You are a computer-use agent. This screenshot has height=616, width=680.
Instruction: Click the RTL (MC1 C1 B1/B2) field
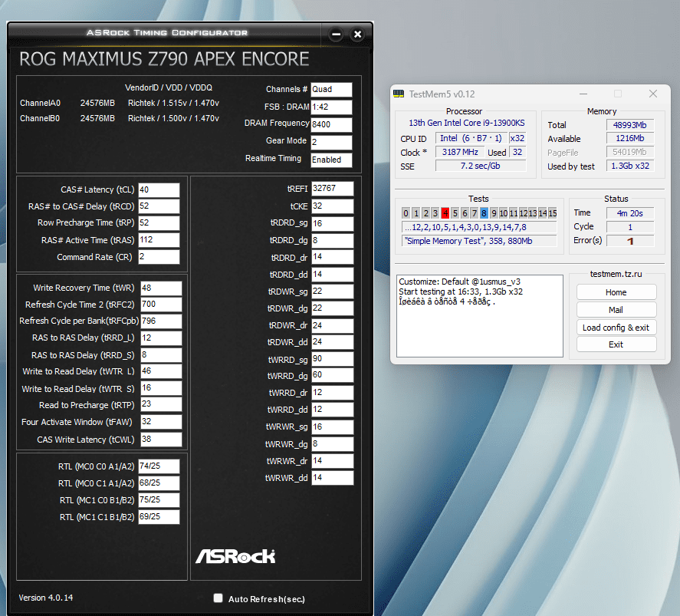(159, 517)
